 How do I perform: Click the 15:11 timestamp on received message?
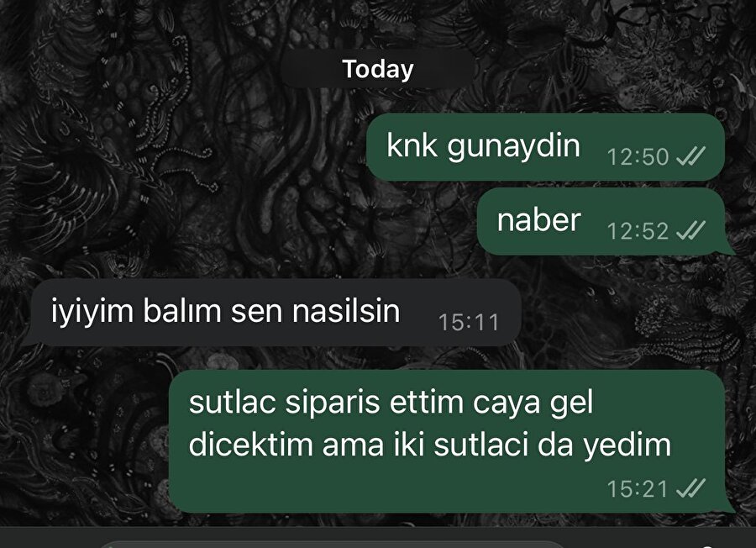(x=468, y=322)
